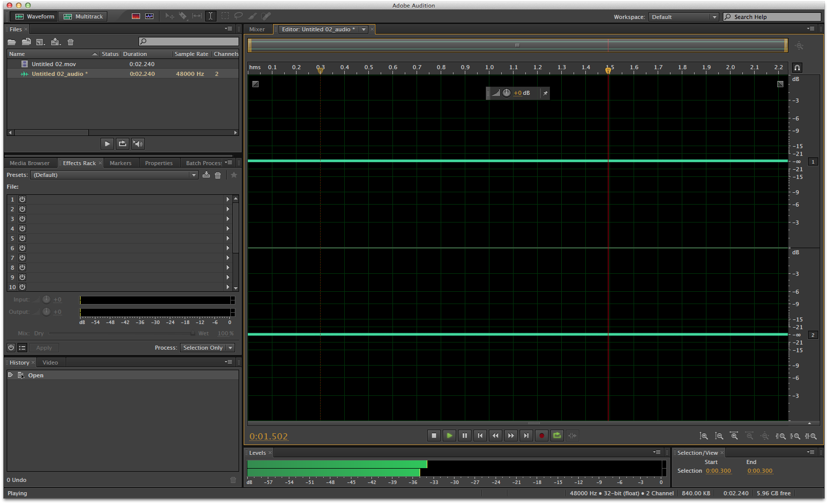The image size is (828, 504).
Task: Click the Files panel search field
Action: tap(189, 42)
